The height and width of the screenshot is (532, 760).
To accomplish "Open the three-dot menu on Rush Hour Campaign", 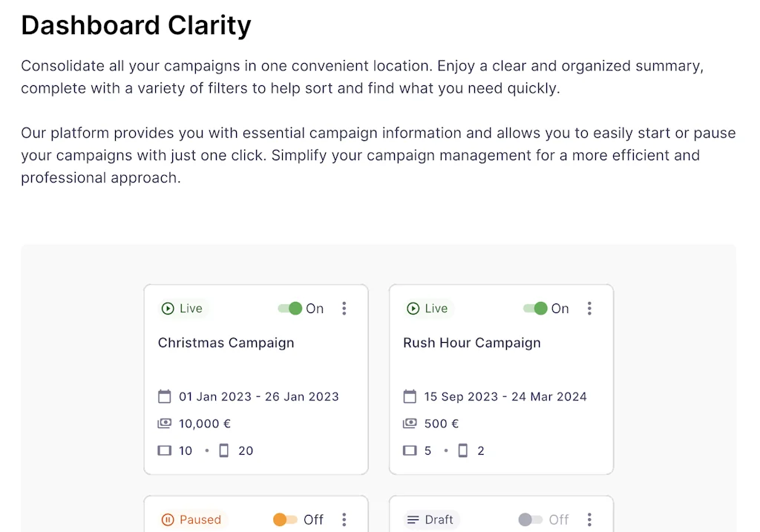I will click(589, 308).
